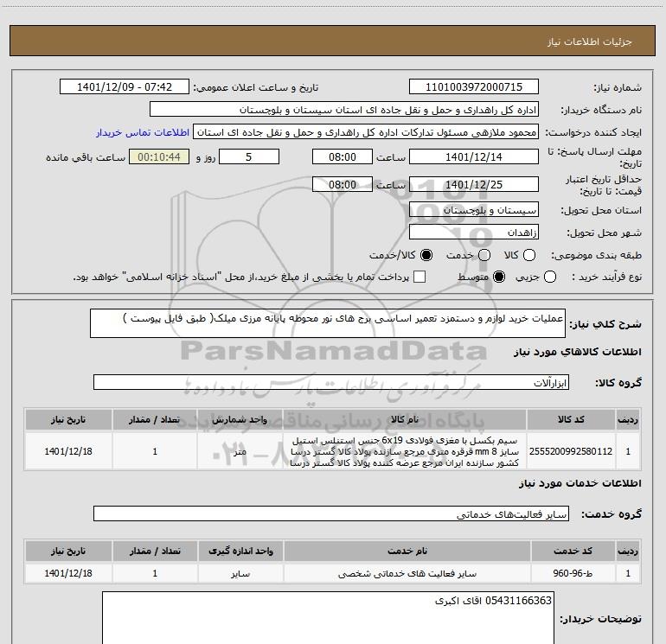
Task: Click the remaining time countdown 00:10:44
Action: [x=159, y=157]
